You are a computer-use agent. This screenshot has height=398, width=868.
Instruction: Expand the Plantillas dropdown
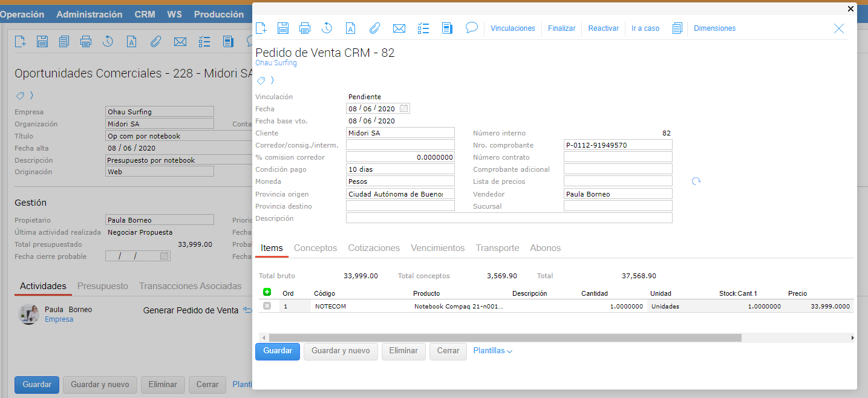tap(492, 351)
